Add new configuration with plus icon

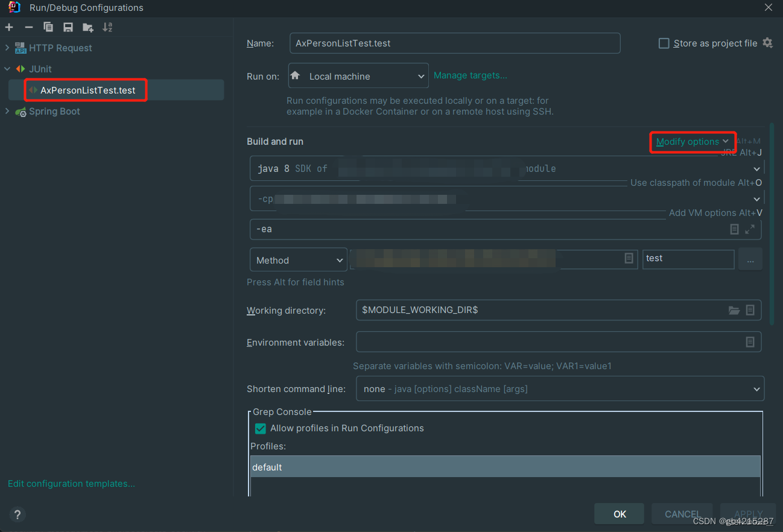pyautogui.click(x=9, y=27)
